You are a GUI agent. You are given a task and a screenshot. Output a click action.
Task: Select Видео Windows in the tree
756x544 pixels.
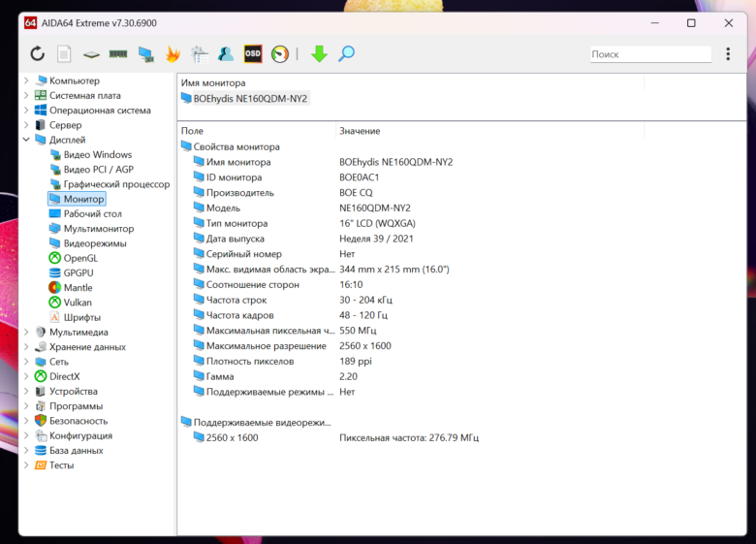tap(91, 155)
